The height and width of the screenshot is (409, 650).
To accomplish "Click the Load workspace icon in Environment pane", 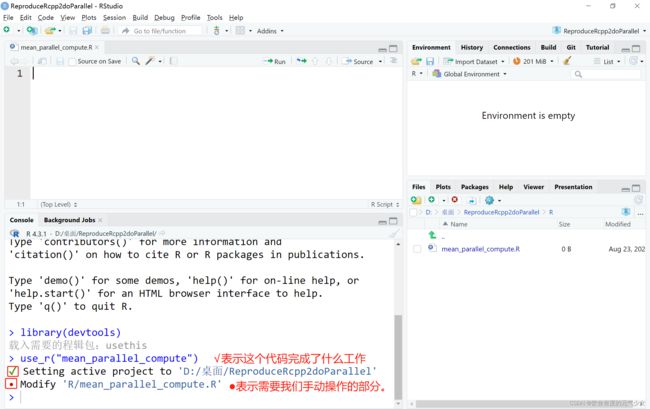I will point(416,61).
